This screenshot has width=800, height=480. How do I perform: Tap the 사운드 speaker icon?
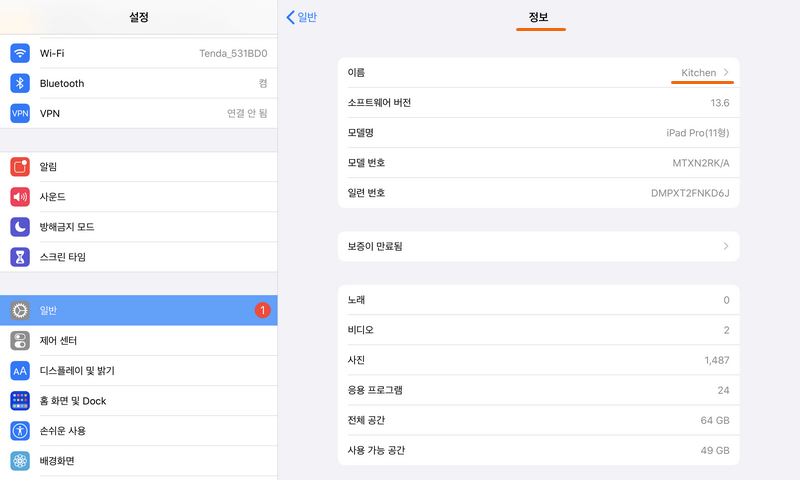[x=20, y=197]
